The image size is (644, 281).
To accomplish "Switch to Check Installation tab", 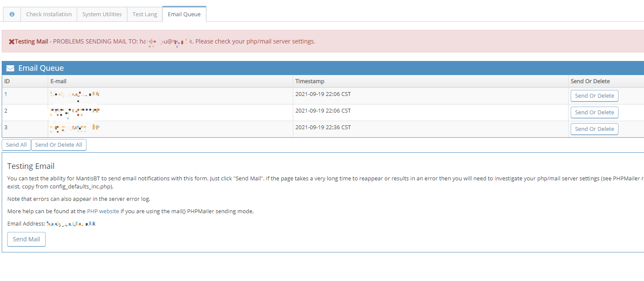I will 49,14.
